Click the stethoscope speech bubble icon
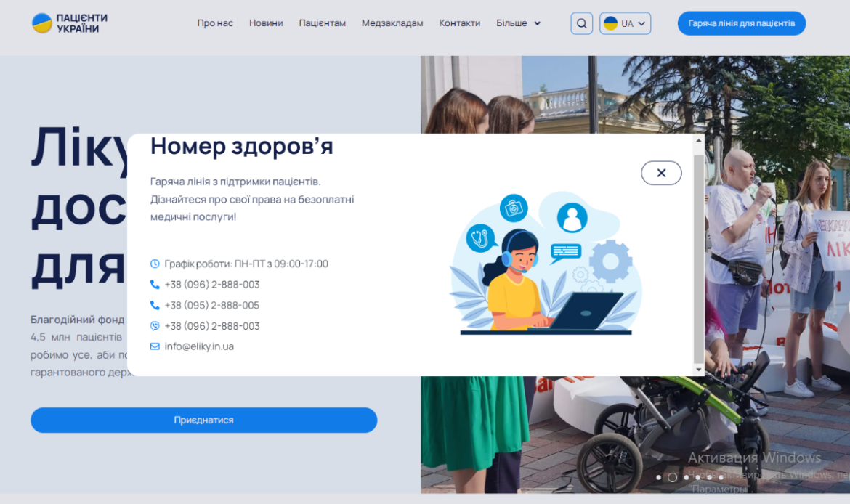The height and width of the screenshot is (504, 850). point(481,238)
